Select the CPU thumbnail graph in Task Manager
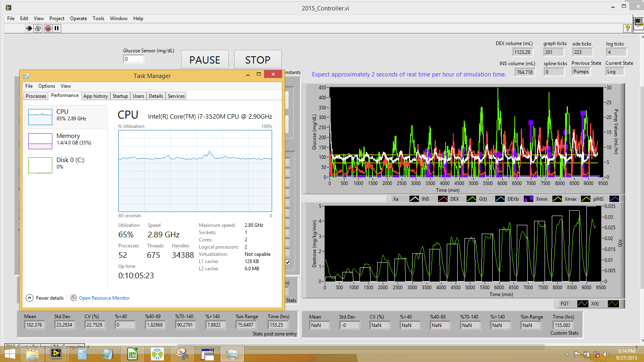The image size is (644, 362). point(40,117)
